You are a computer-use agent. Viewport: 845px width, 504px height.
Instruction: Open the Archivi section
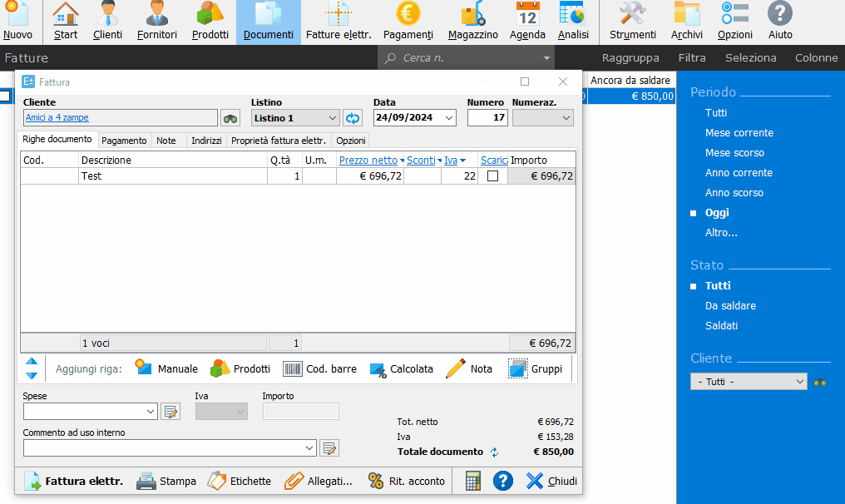[687, 22]
